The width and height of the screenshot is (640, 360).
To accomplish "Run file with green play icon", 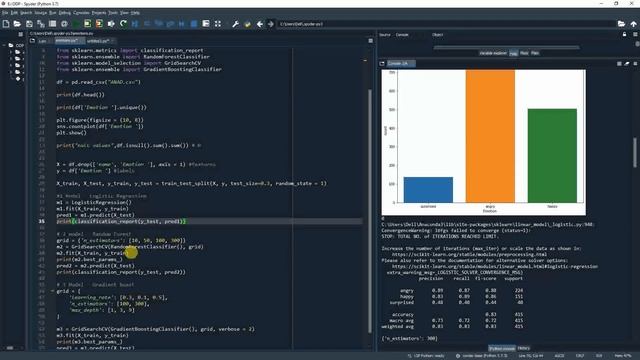I will point(76,24).
